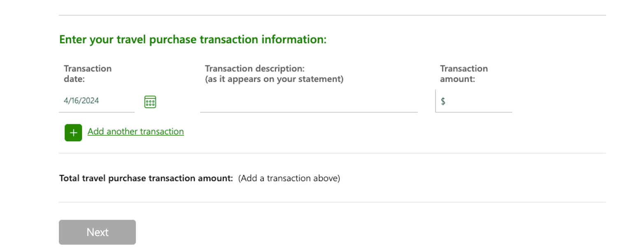644x251 pixels.
Task: Focus the Transaction amount input field
Action: pos(478,102)
